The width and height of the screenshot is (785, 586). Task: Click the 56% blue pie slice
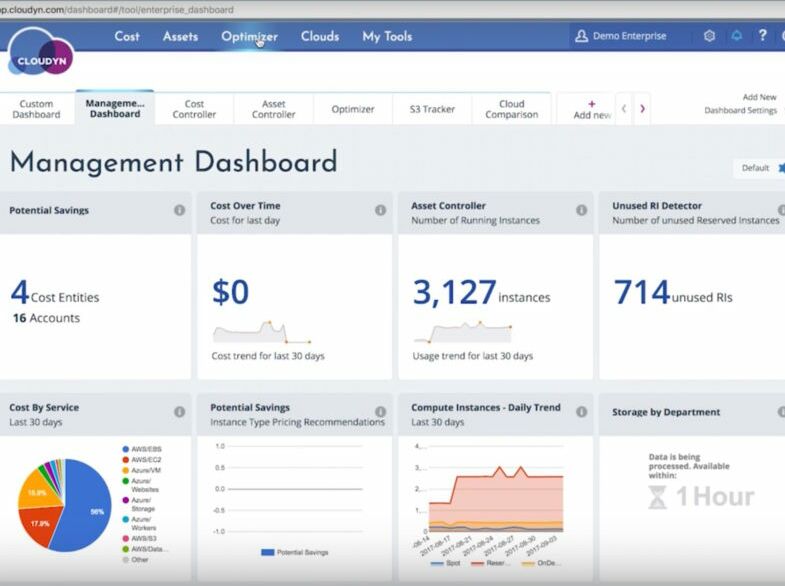click(84, 505)
